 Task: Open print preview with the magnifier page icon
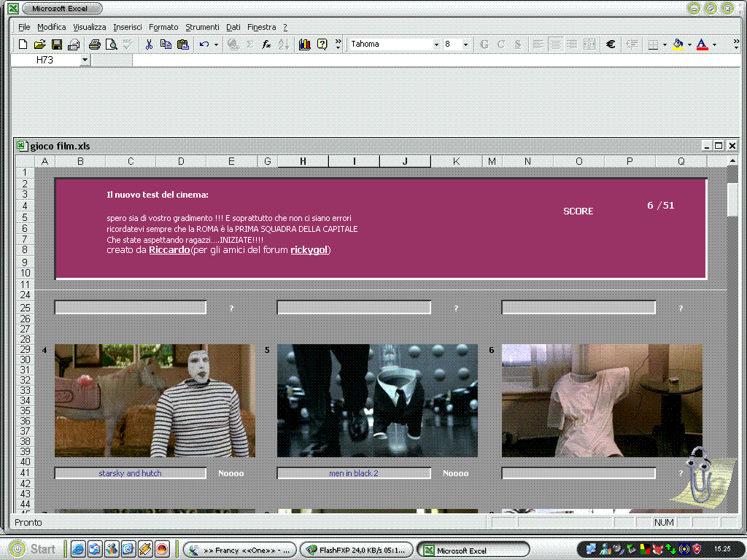pos(111,44)
